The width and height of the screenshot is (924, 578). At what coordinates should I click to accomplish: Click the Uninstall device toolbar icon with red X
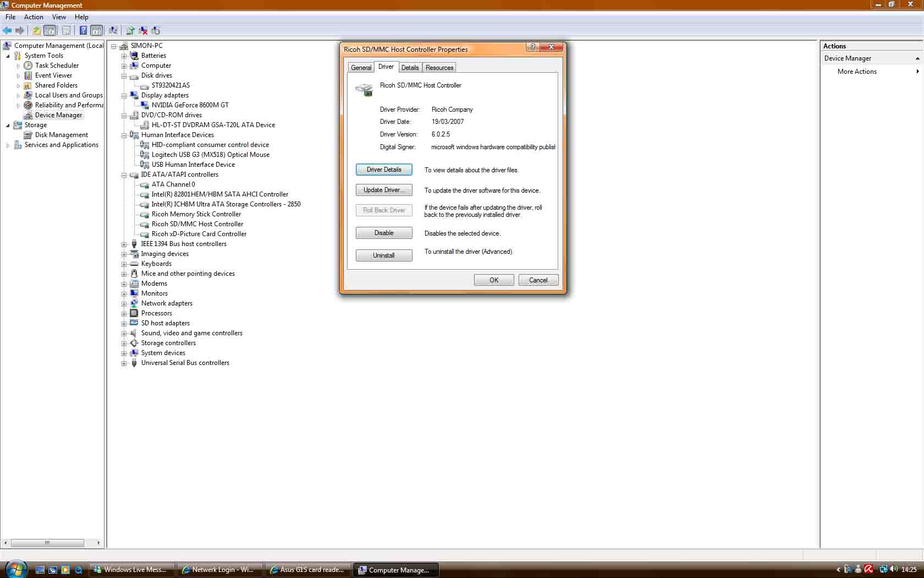pos(143,31)
